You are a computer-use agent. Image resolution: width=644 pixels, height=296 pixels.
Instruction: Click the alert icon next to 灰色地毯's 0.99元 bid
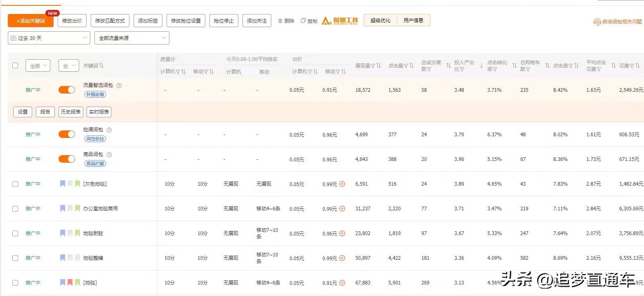[x=343, y=184]
